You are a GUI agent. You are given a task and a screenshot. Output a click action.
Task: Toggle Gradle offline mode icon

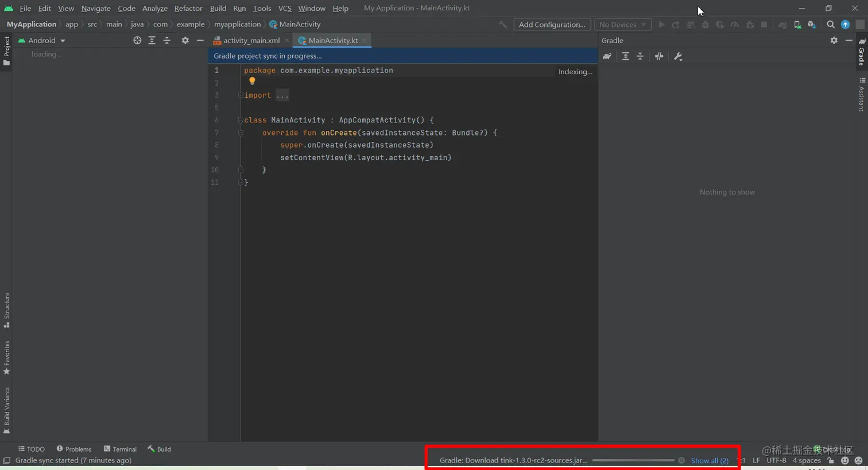coord(659,56)
